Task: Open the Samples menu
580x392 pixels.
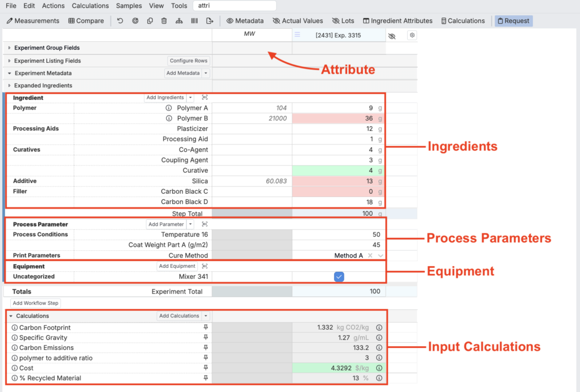Action: click(x=129, y=6)
